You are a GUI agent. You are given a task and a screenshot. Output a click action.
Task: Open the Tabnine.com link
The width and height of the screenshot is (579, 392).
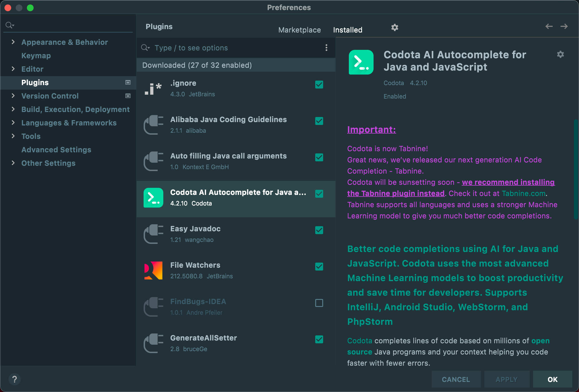523,193
